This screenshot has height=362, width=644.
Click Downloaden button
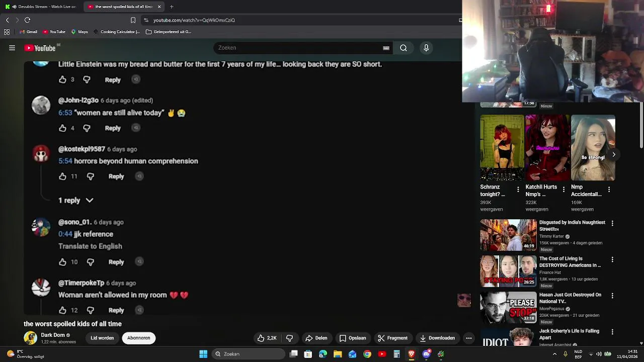pyautogui.click(x=437, y=338)
